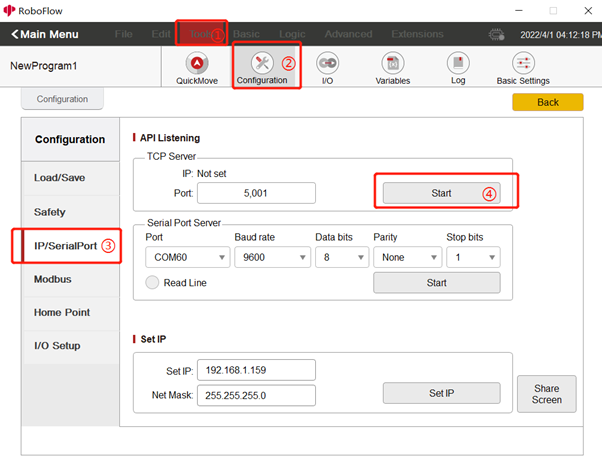Click the robot status icon in header
Image resolution: width=602 pixels, height=475 pixels.
tap(496, 34)
